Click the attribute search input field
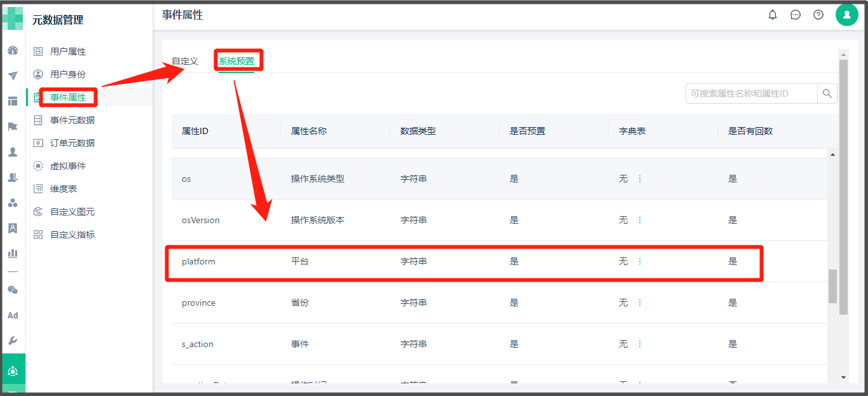The image size is (868, 396). pos(752,93)
